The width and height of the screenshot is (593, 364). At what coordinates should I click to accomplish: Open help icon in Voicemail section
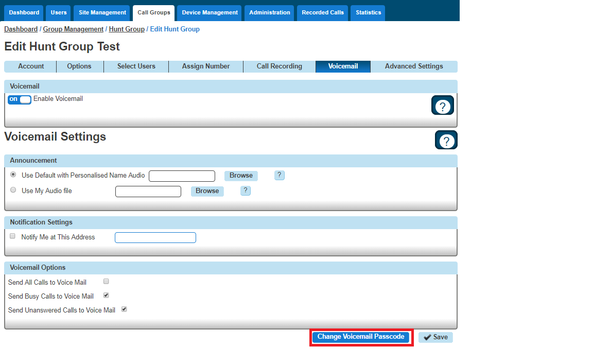[x=443, y=105]
